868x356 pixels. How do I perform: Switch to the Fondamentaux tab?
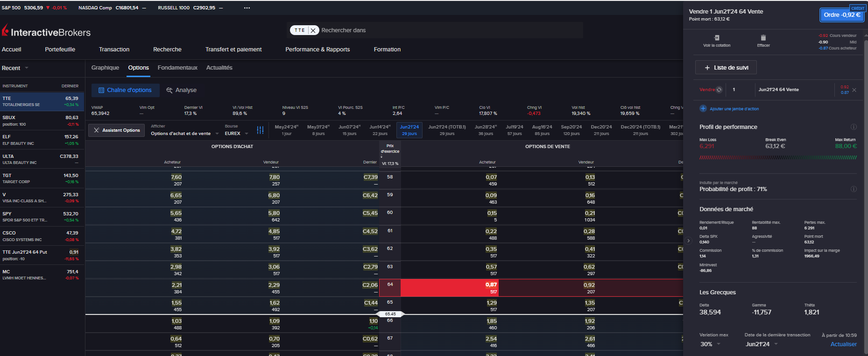point(177,68)
